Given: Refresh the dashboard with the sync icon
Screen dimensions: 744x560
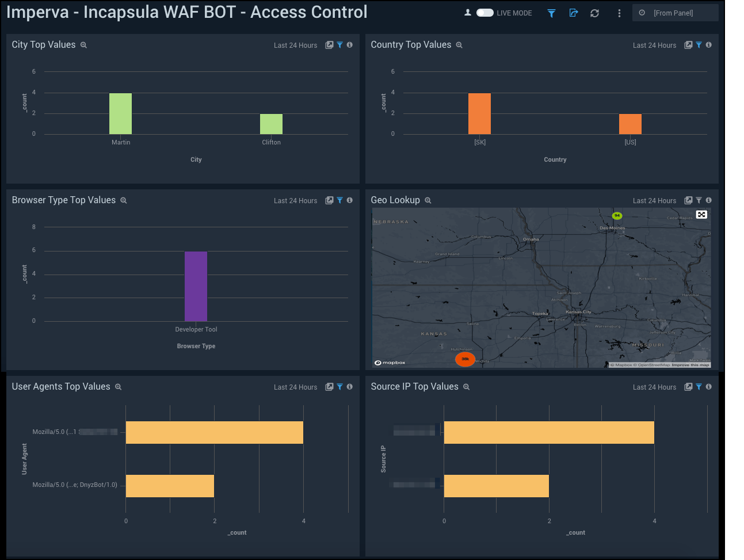Looking at the screenshot, I should (595, 12).
